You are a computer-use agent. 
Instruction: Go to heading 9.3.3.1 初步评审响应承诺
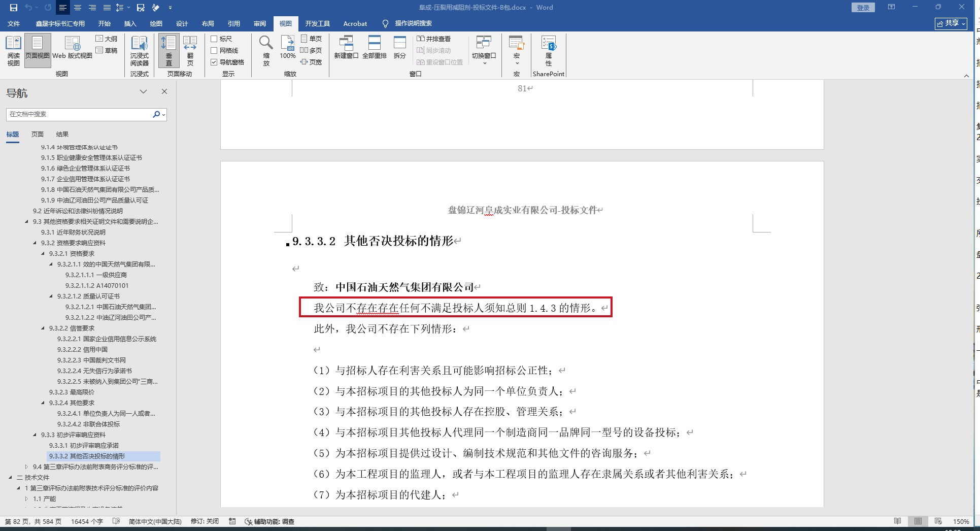(x=84, y=445)
